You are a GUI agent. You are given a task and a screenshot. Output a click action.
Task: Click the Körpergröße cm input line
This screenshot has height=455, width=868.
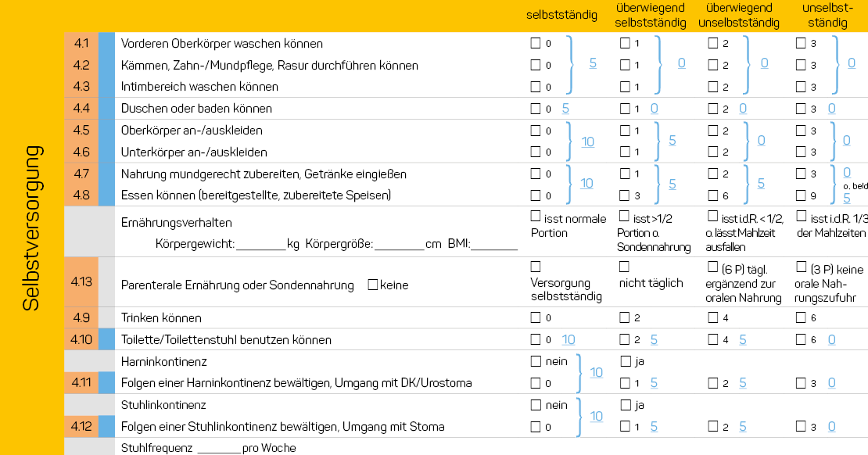click(399, 245)
